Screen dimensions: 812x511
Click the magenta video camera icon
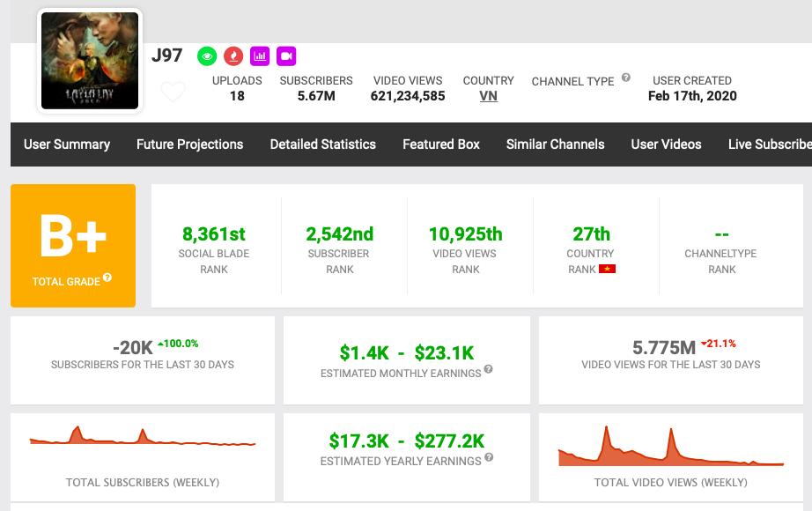[x=285, y=56]
